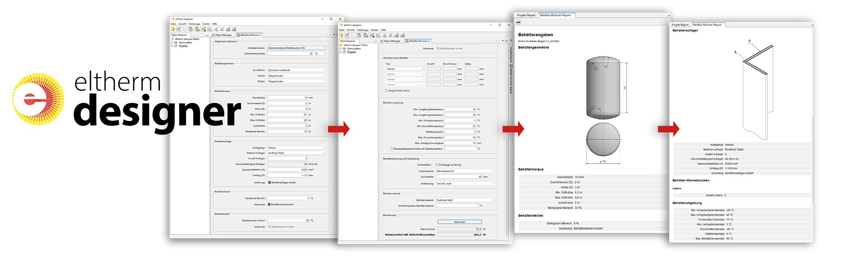Click the Behälterangaben heading in the report
Viewport: 868px width, 260px height.
(x=535, y=35)
